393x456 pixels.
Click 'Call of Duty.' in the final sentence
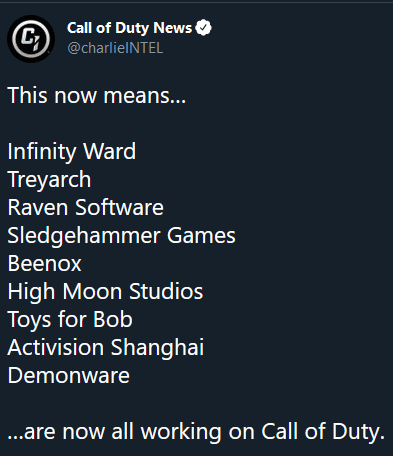point(323,431)
